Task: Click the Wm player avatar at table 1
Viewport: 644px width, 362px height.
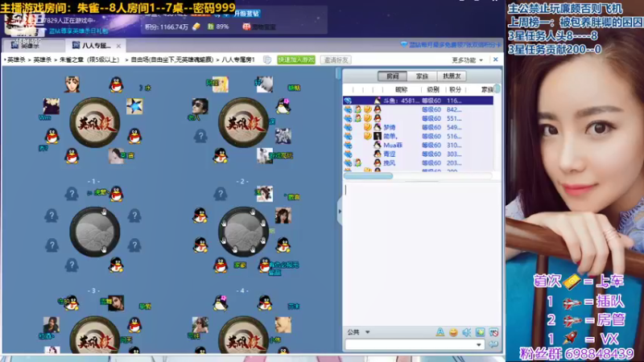Action: (52, 106)
